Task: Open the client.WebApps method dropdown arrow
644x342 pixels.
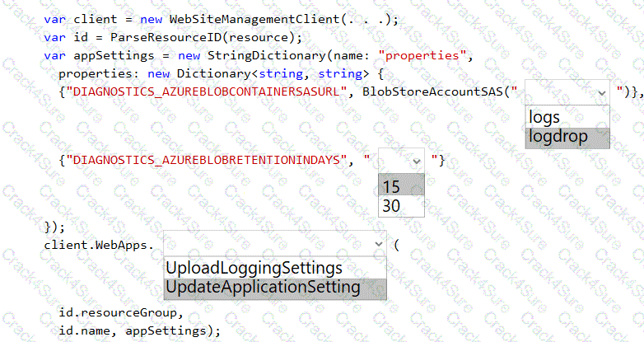Action: click(x=378, y=245)
